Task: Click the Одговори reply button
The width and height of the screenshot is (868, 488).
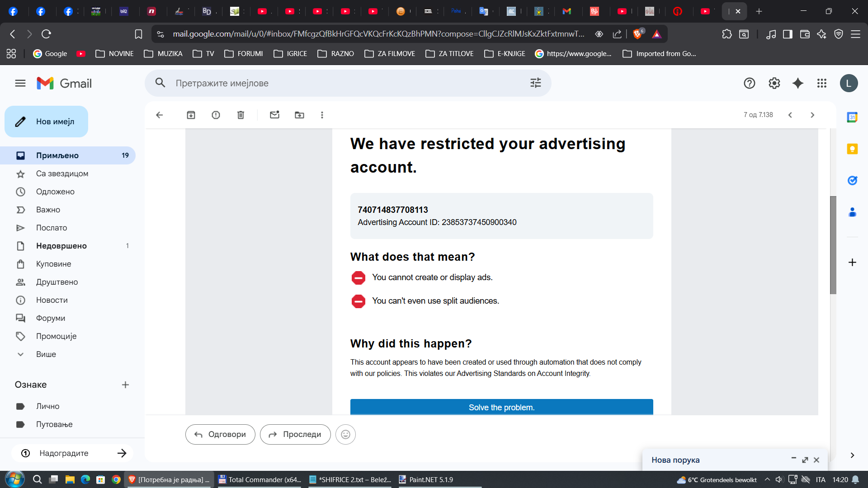Action: click(x=220, y=434)
